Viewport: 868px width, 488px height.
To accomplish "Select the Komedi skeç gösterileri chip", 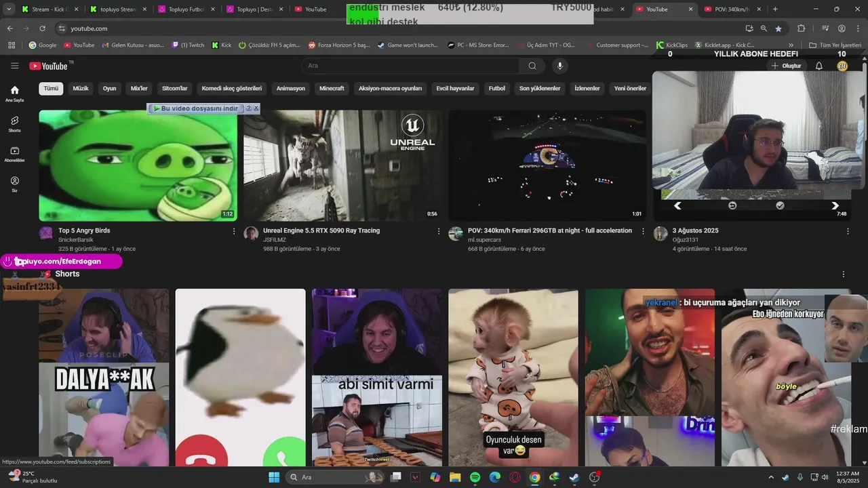I will (x=231, y=88).
